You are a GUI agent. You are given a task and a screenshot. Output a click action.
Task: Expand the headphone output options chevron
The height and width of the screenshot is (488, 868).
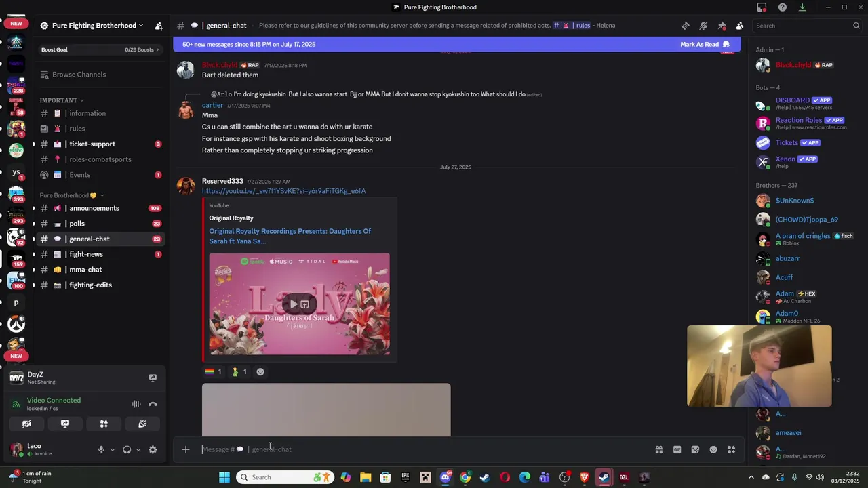(138, 449)
